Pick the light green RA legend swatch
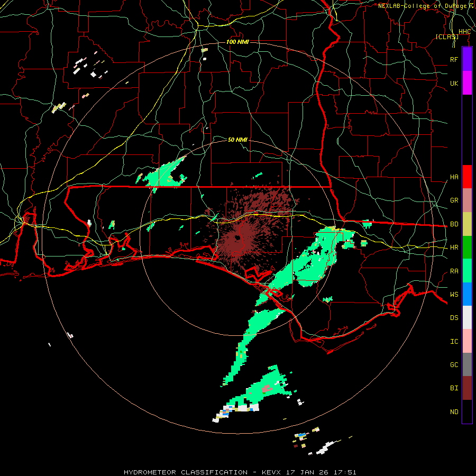 pos(467,271)
